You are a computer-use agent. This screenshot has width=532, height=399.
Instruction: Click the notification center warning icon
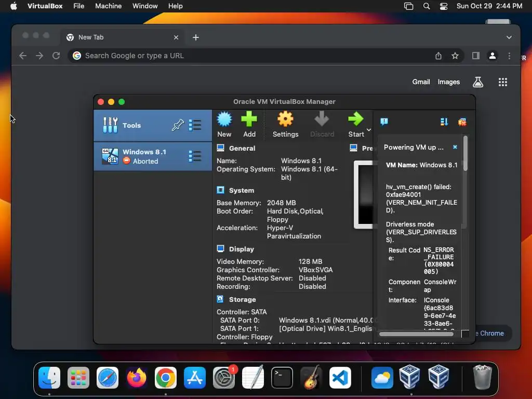tap(384, 122)
